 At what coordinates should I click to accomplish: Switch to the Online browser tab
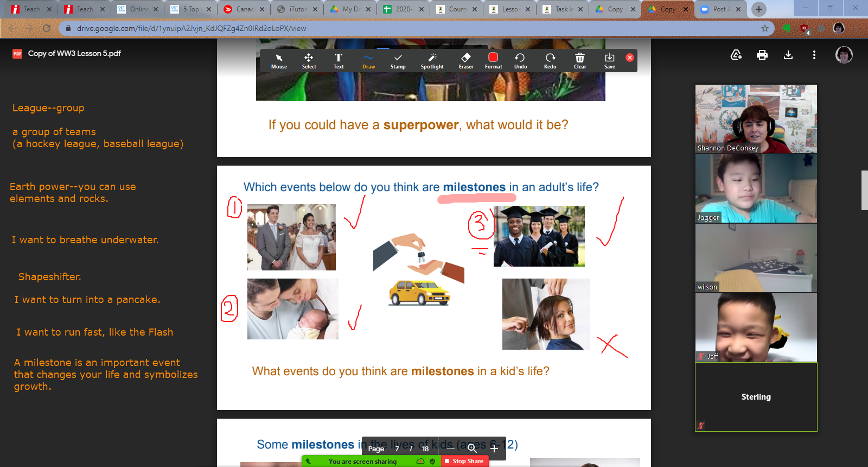pos(138,9)
